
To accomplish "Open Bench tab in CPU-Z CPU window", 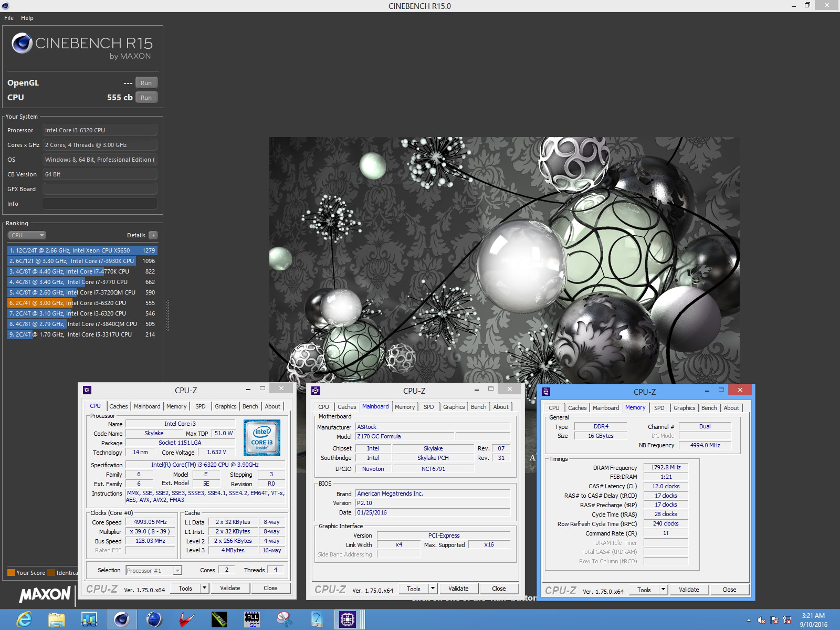I will click(250, 406).
